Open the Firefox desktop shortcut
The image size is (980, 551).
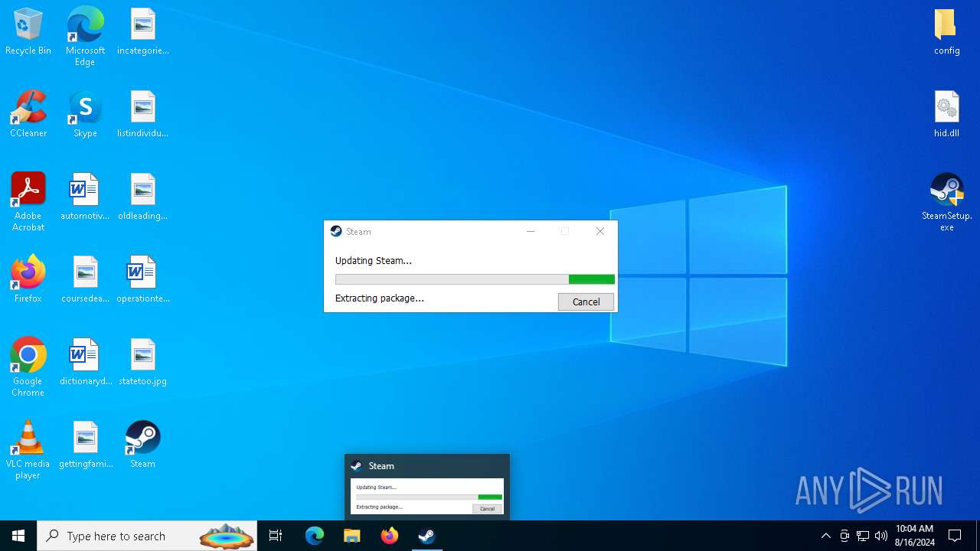[28, 280]
